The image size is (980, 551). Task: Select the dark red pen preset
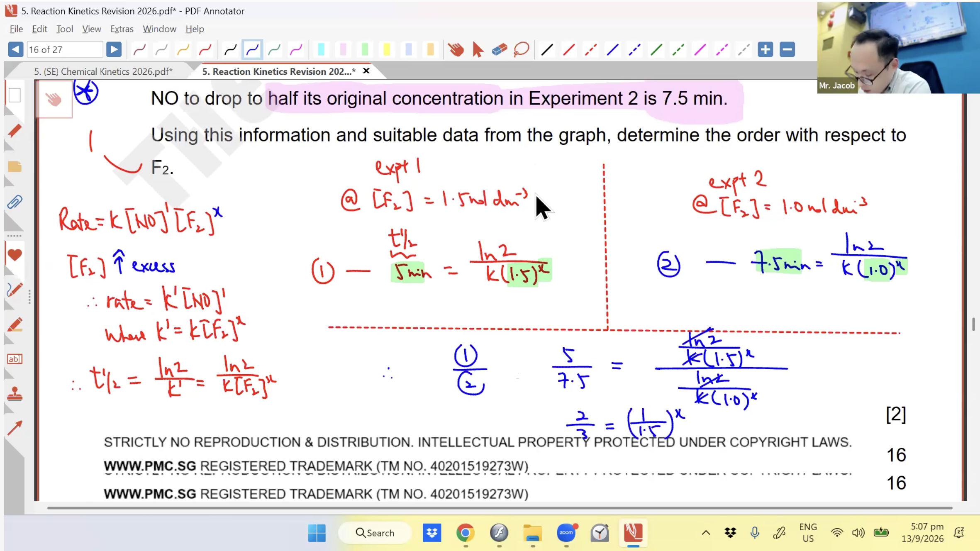tap(139, 50)
